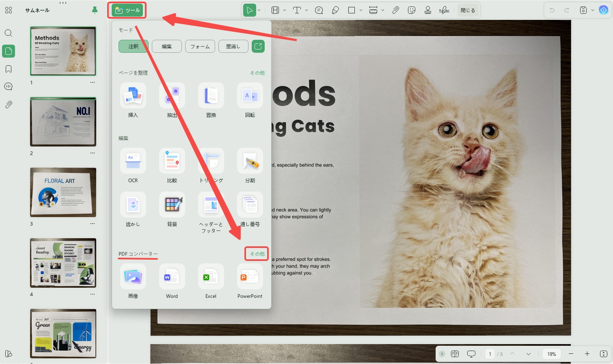Select the text box T tool
The height and width of the screenshot is (364, 613).
[297, 10]
